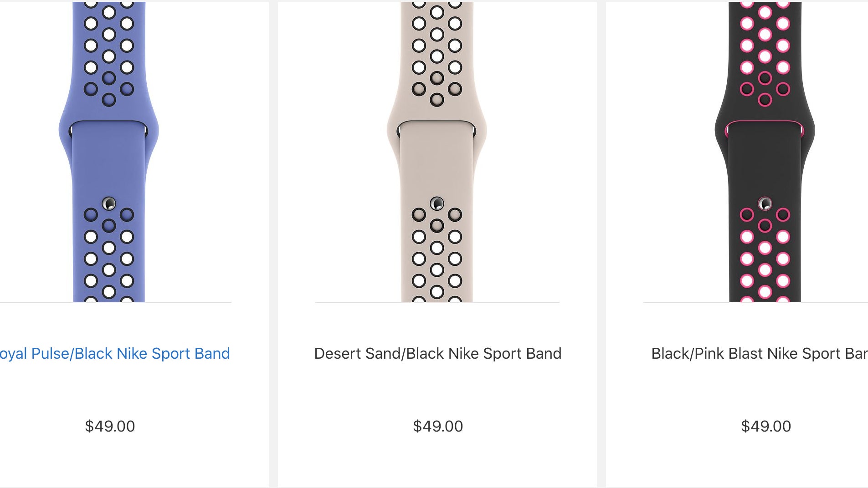Open the Desert Sand/Black Nike Sport Band title
This screenshot has height=488, width=868.
click(x=437, y=354)
